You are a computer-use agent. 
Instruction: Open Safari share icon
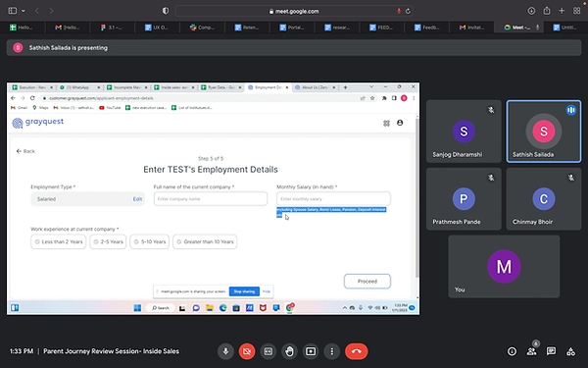547,11
